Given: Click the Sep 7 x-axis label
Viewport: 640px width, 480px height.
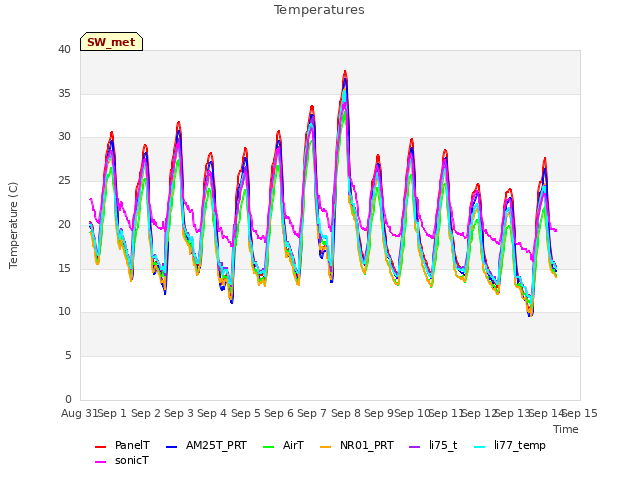Looking at the screenshot, I should [312, 413].
